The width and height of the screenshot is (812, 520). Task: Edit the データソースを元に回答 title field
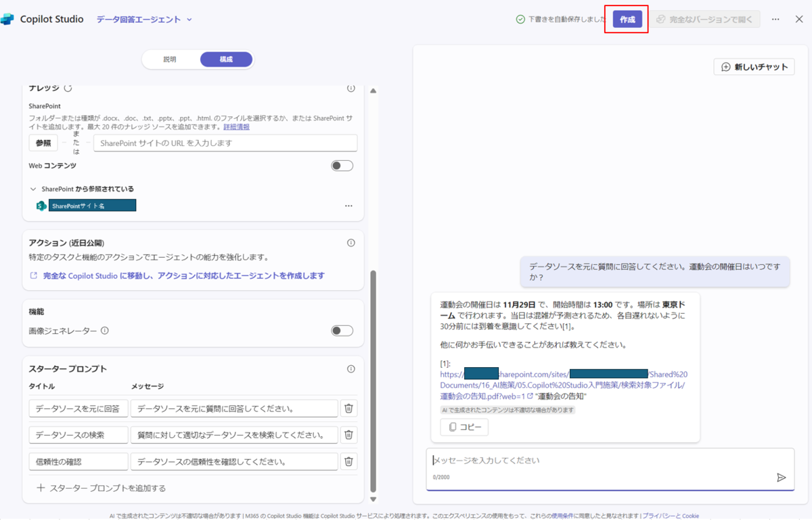(78, 408)
